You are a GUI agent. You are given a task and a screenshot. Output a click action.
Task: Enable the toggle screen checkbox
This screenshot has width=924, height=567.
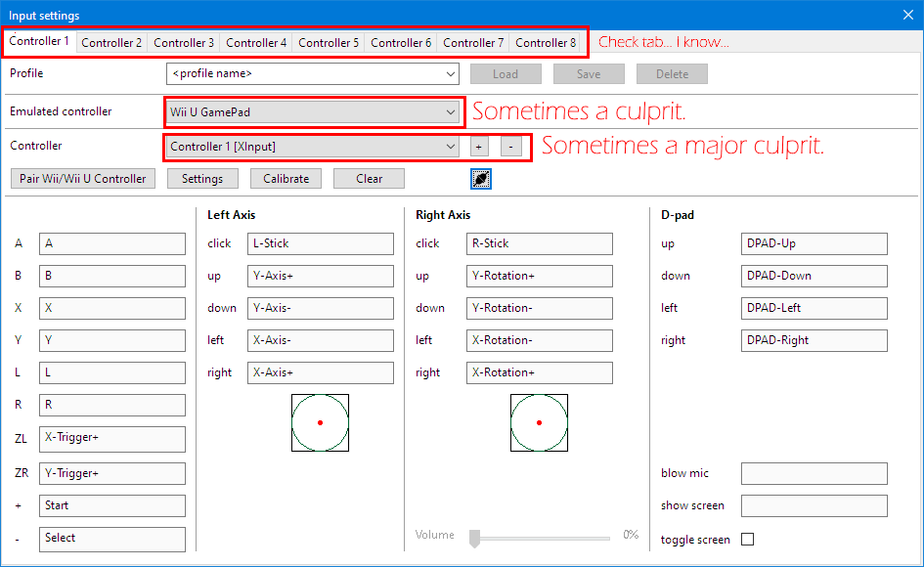coord(747,539)
